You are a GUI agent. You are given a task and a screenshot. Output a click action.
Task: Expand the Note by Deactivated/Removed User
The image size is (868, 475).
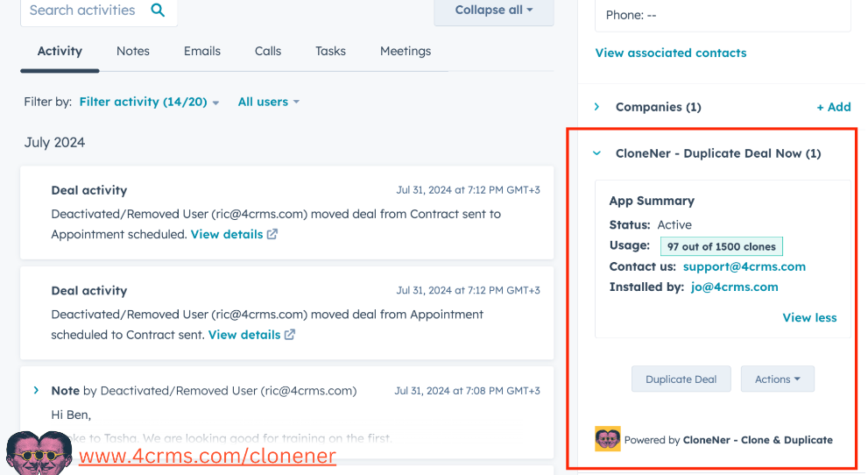click(36, 390)
